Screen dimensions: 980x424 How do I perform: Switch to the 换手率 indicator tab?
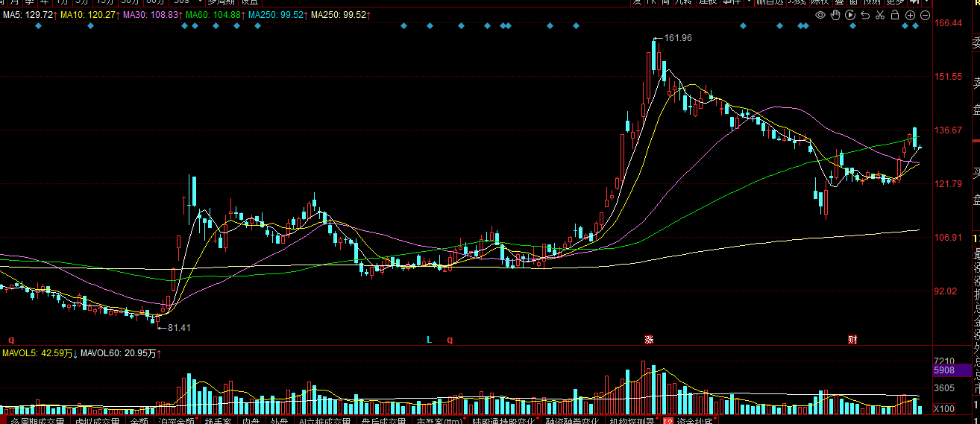point(219,420)
